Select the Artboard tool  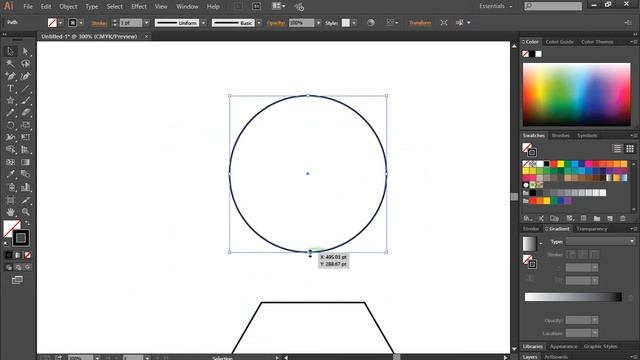(10, 200)
